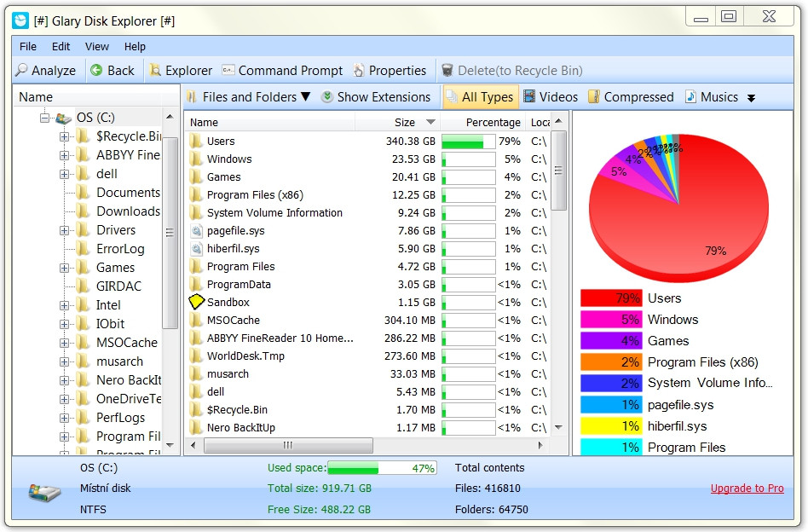Click the Delete to Recycle Bin icon
808x532 pixels.
coord(447,70)
